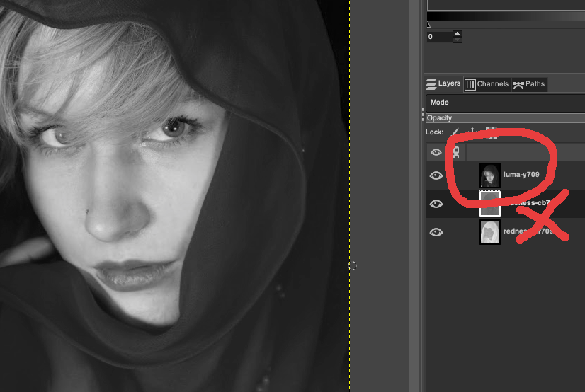Select the Layers tab

[x=443, y=83]
